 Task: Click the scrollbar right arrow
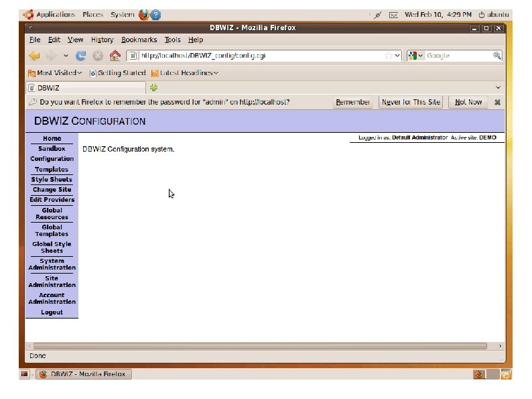[500, 346]
